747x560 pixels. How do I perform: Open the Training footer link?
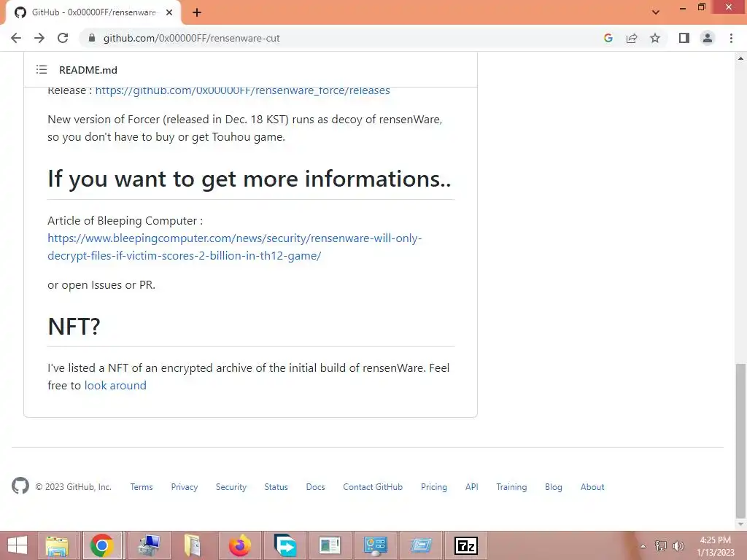point(511,486)
